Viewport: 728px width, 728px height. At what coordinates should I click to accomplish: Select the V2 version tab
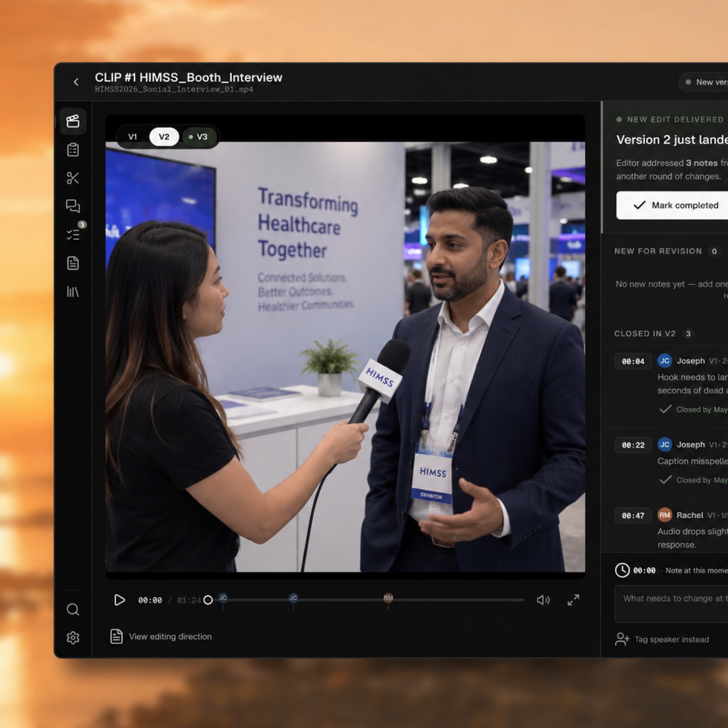(x=164, y=136)
